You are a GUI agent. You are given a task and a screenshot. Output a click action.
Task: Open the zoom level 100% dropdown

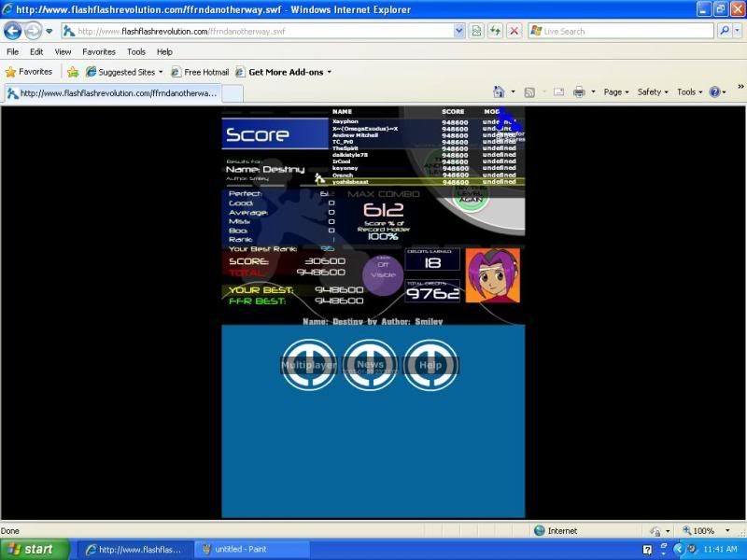point(705,531)
